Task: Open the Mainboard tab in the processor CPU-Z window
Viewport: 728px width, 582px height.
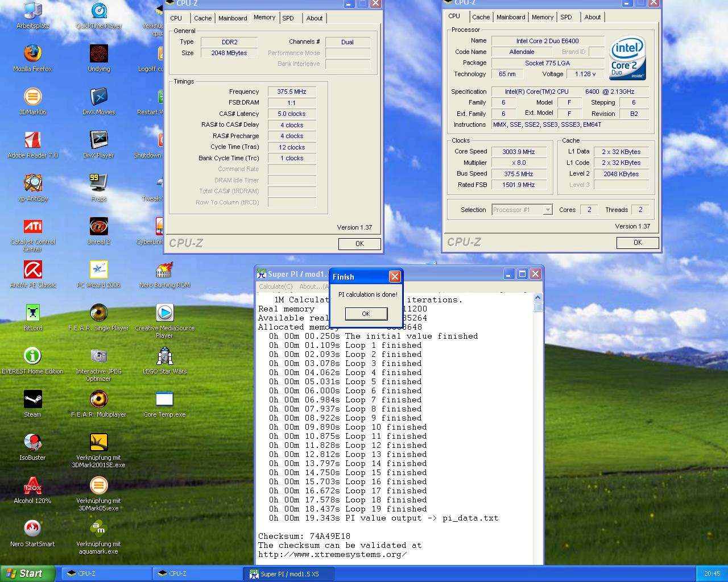Action: [x=510, y=17]
